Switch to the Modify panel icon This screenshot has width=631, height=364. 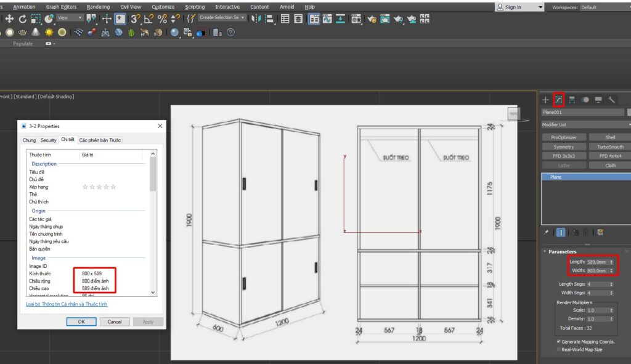click(x=560, y=99)
